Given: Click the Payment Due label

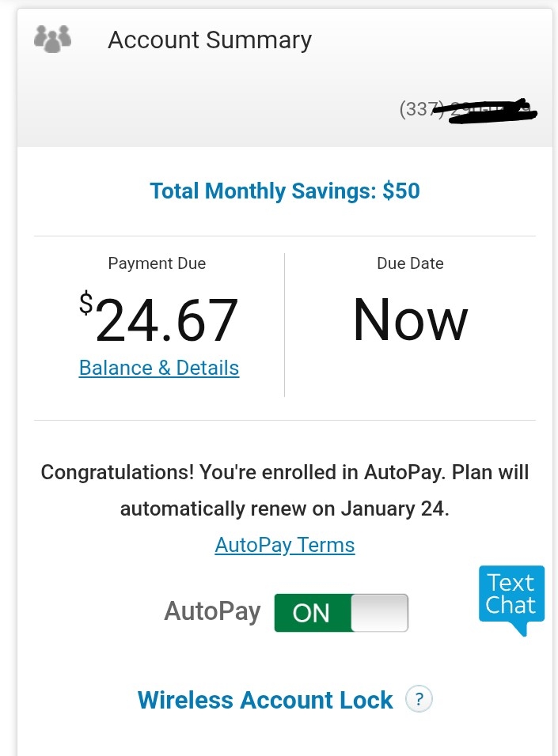Looking at the screenshot, I should click(157, 263).
